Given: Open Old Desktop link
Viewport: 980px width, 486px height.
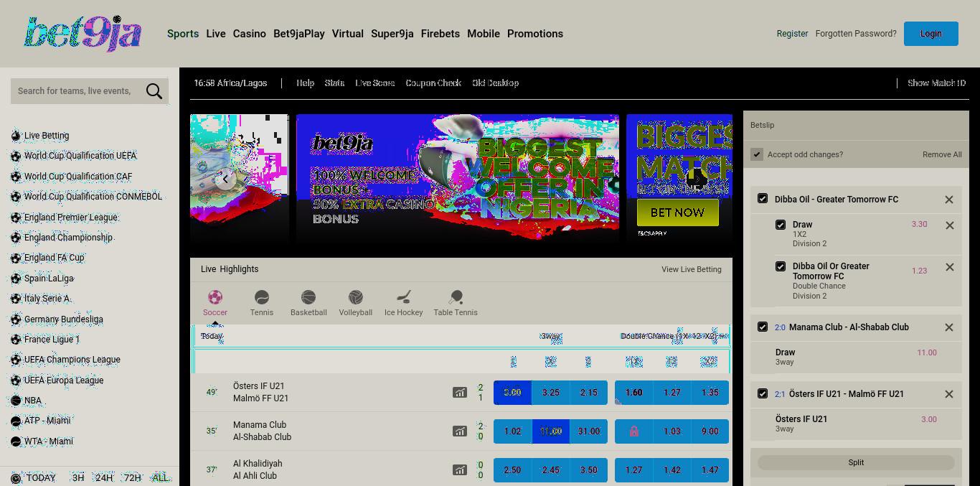Looking at the screenshot, I should [x=496, y=83].
